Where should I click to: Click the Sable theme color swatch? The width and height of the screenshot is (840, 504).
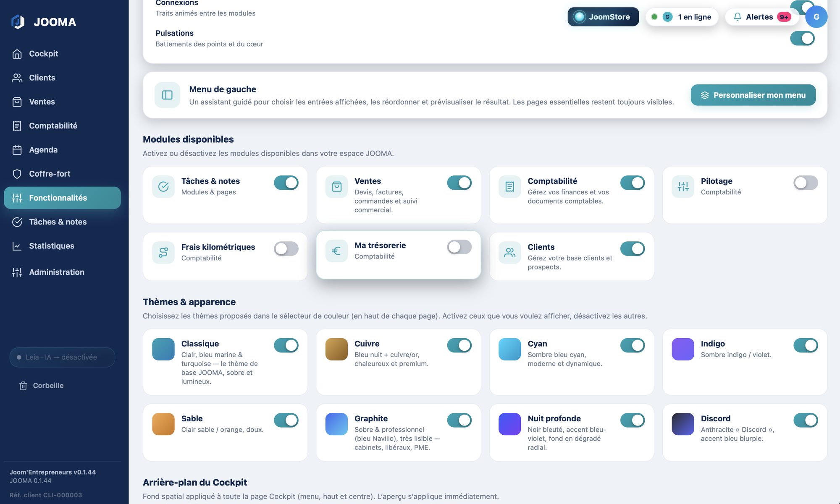click(x=163, y=424)
